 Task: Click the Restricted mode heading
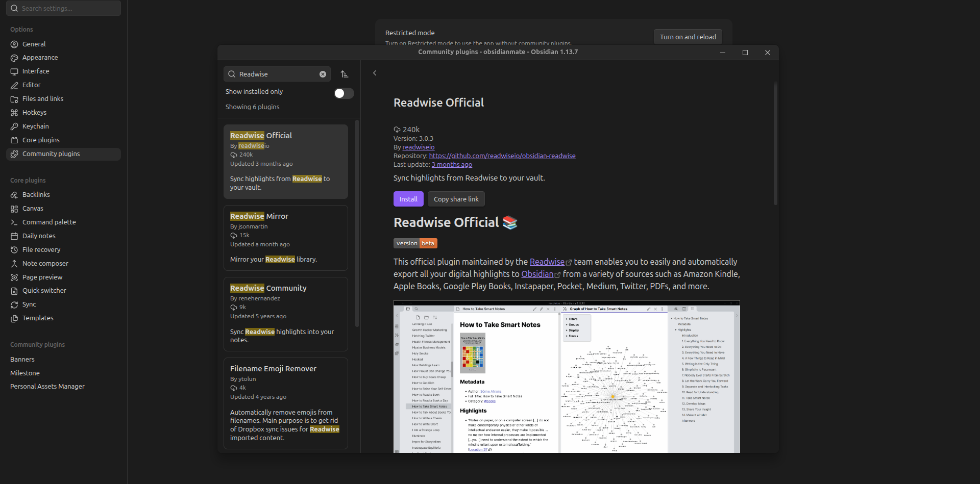(410, 33)
